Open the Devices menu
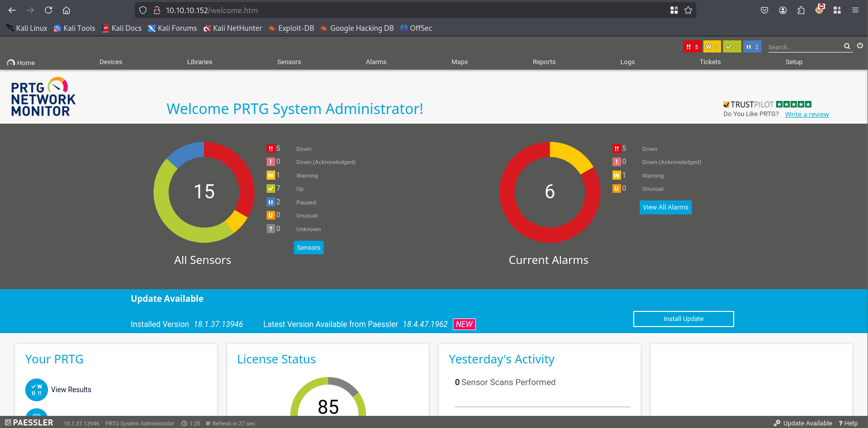The image size is (868, 428). click(111, 62)
